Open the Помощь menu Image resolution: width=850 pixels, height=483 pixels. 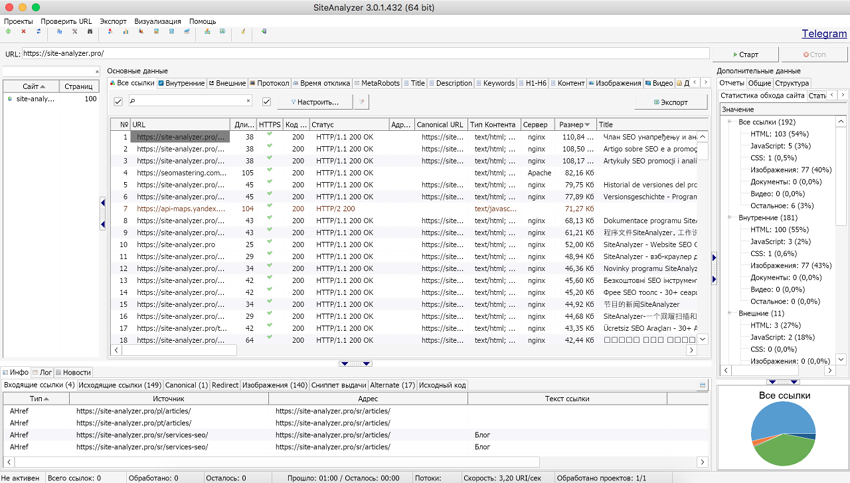click(202, 21)
